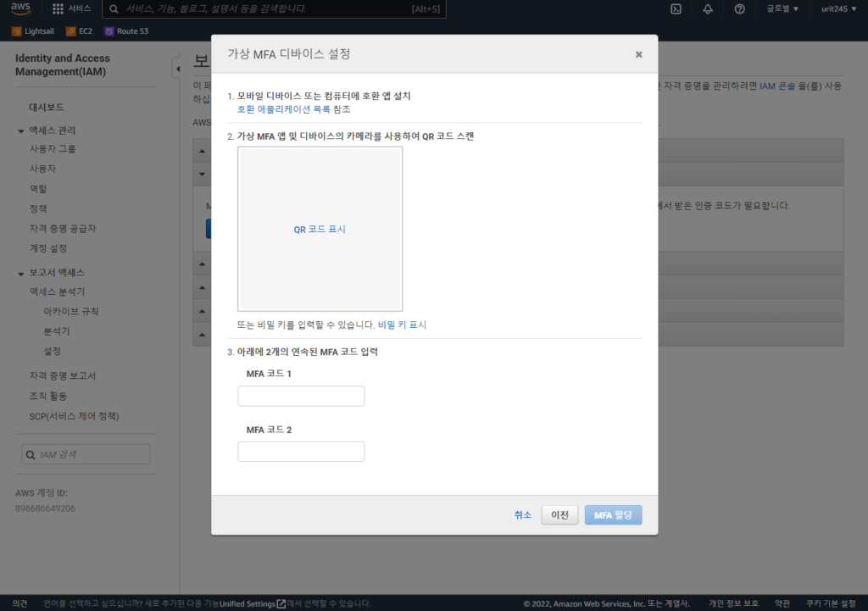Open 역할 in the sidebar
The width and height of the screenshot is (868, 611).
point(38,189)
